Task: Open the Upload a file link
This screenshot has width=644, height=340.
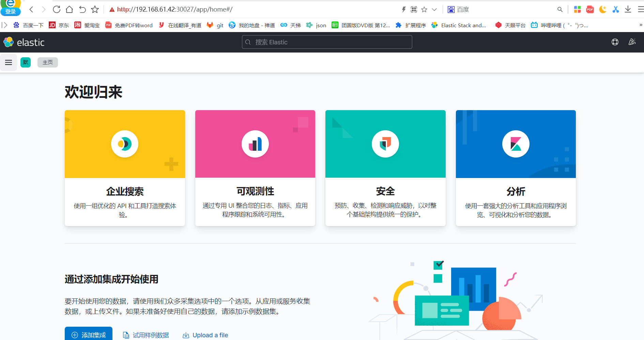Action: pos(205,335)
